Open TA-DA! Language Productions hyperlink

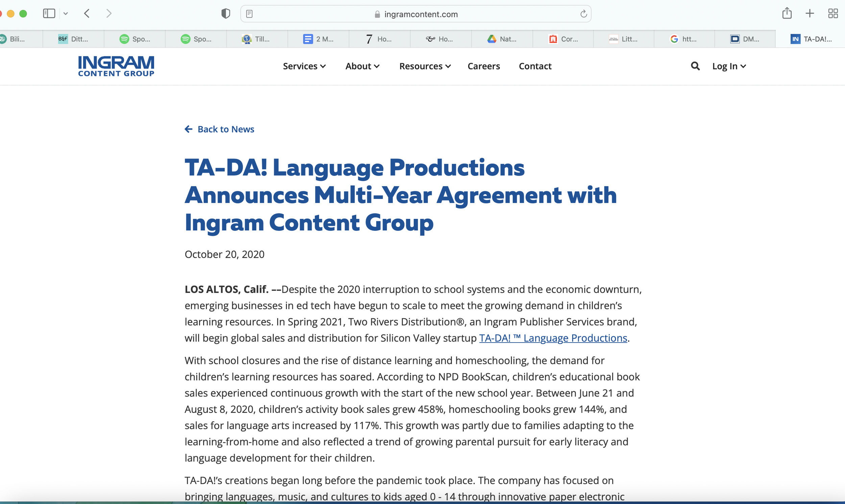point(553,338)
